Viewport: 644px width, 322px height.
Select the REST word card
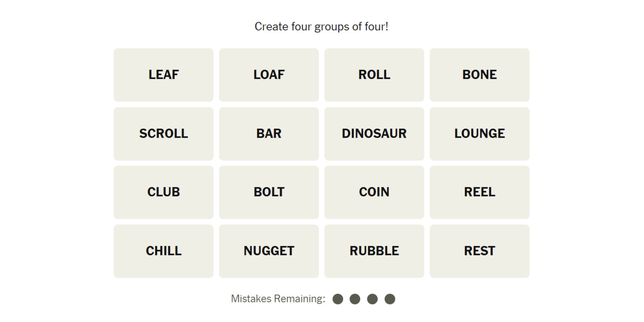(479, 251)
